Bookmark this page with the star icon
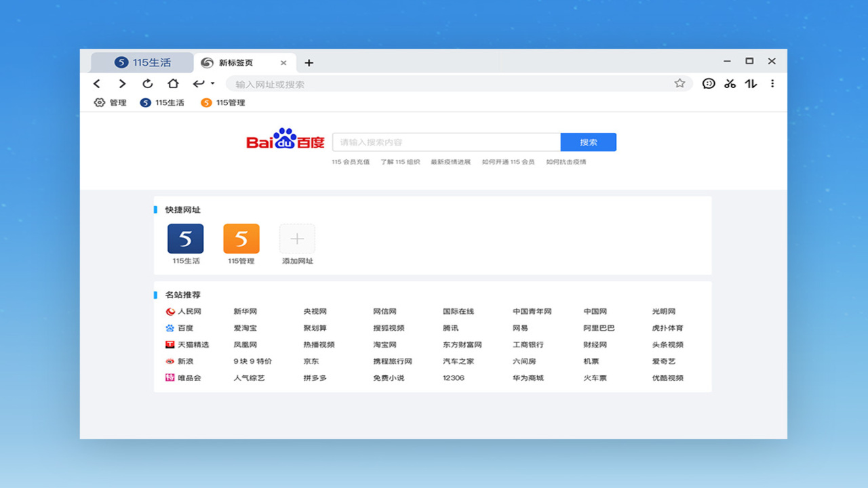 coord(679,83)
